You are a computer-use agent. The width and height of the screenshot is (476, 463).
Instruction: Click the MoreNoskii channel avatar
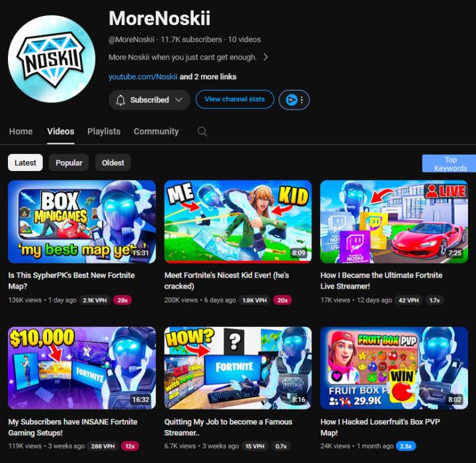52,59
